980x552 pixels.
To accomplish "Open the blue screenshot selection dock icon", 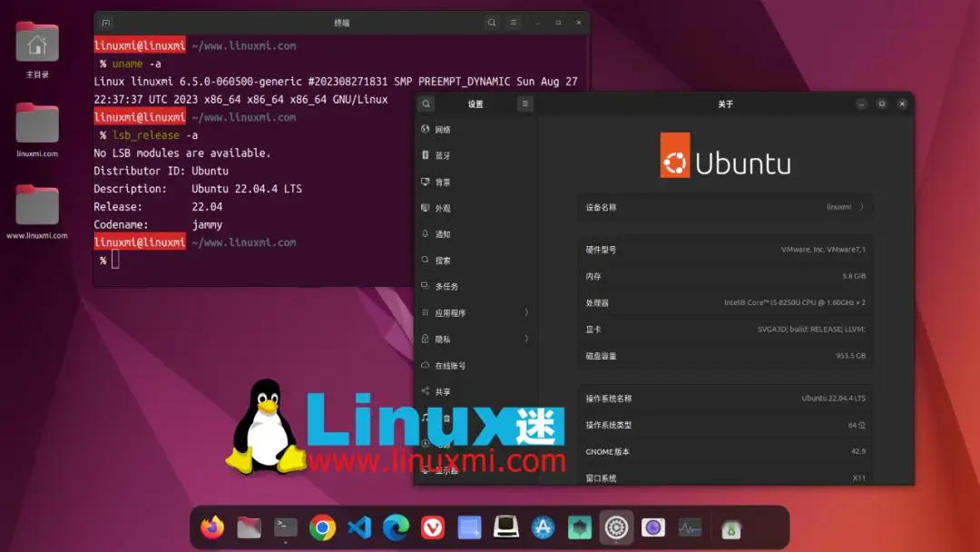I will point(469,527).
